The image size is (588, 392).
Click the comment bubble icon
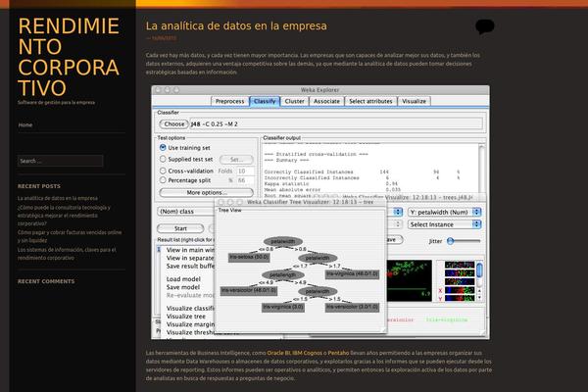tap(484, 26)
